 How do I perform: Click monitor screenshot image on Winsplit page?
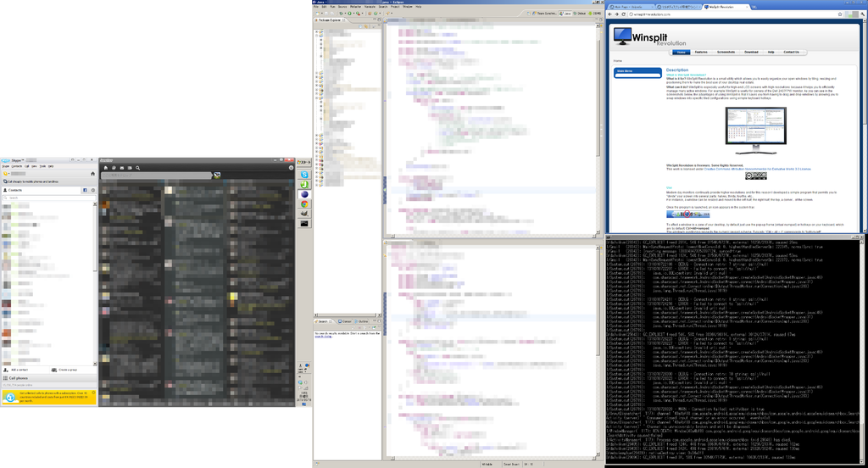(x=755, y=131)
